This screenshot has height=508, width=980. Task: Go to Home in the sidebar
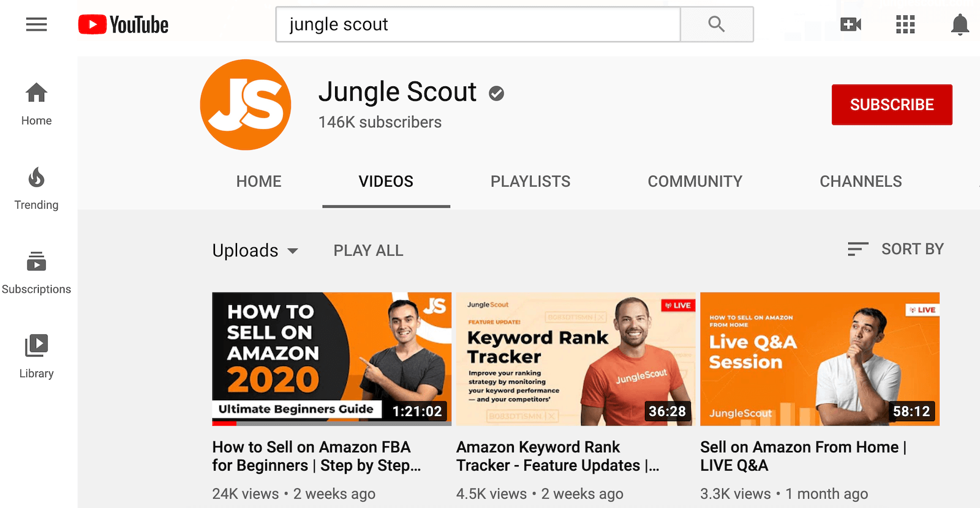pyautogui.click(x=36, y=104)
